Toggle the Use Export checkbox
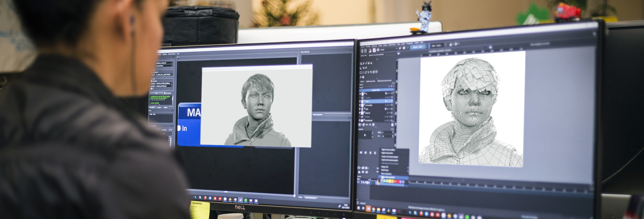644x219 pixels. [x=165, y=93]
